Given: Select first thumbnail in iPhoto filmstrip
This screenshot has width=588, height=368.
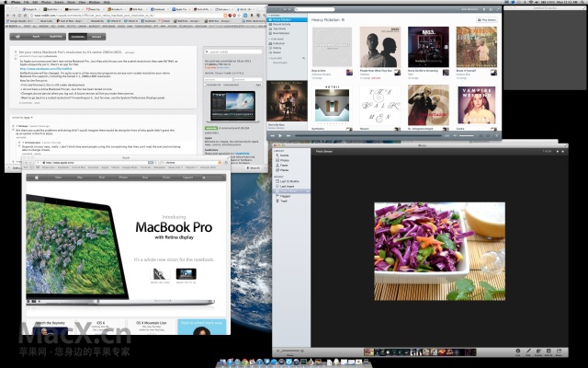Looking at the screenshot, I should [x=369, y=351].
